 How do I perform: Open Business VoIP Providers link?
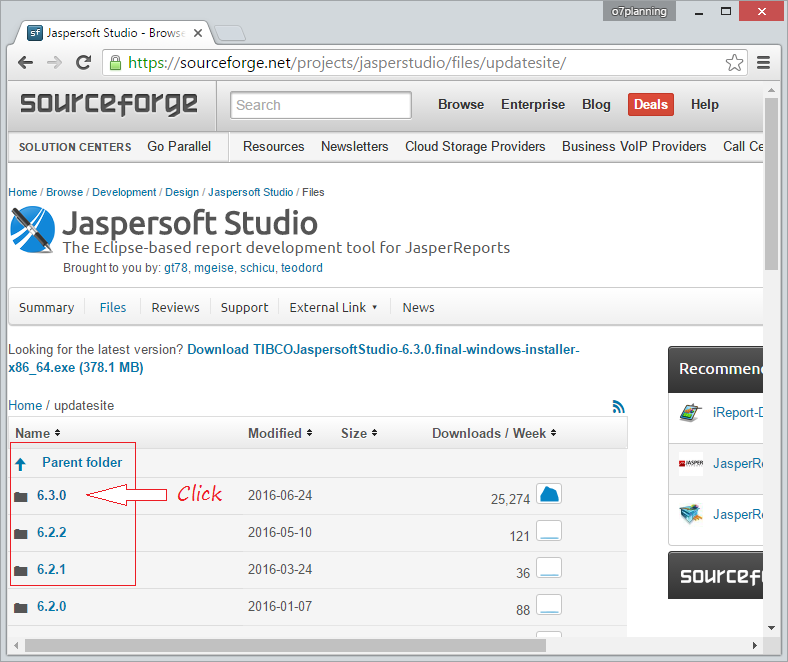click(634, 147)
